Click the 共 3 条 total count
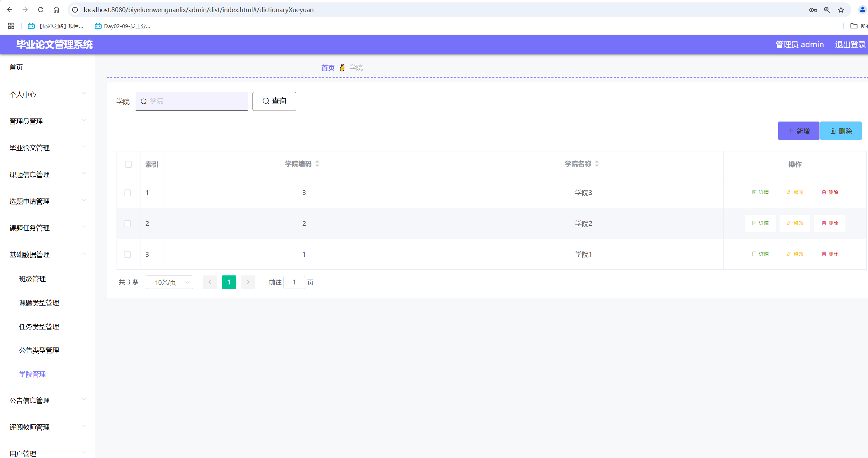Image resolution: width=868 pixels, height=458 pixels. click(129, 282)
